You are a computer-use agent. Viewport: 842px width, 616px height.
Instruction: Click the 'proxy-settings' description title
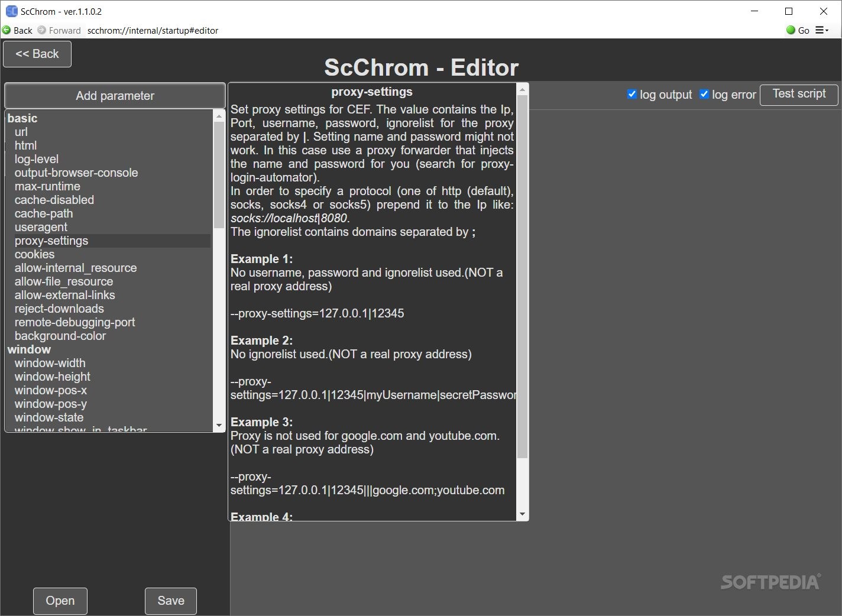pyautogui.click(x=372, y=92)
